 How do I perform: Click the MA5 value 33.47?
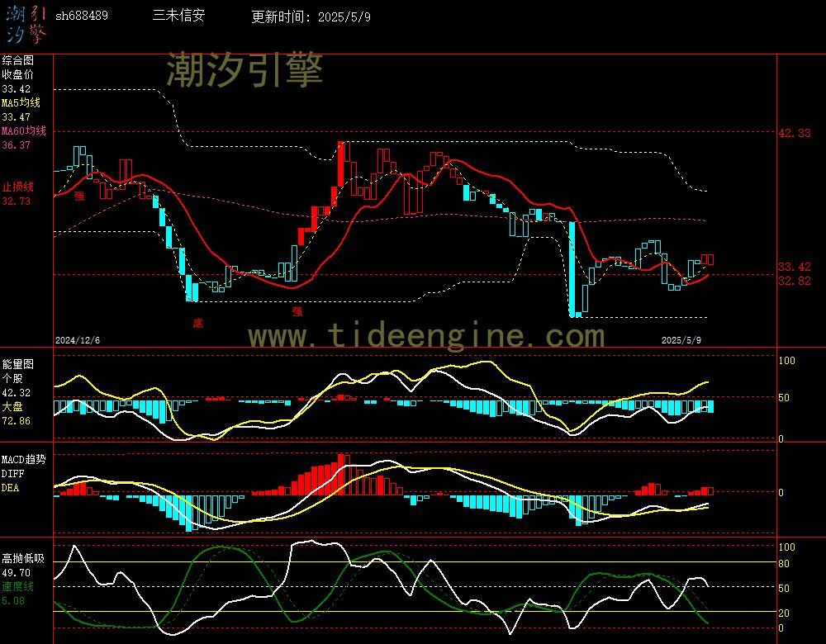coord(17,117)
